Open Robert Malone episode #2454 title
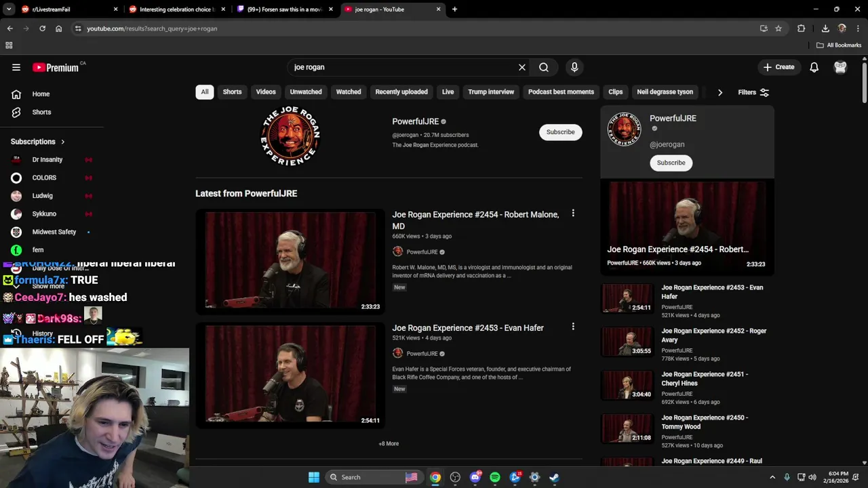868x488 pixels. [475, 220]
